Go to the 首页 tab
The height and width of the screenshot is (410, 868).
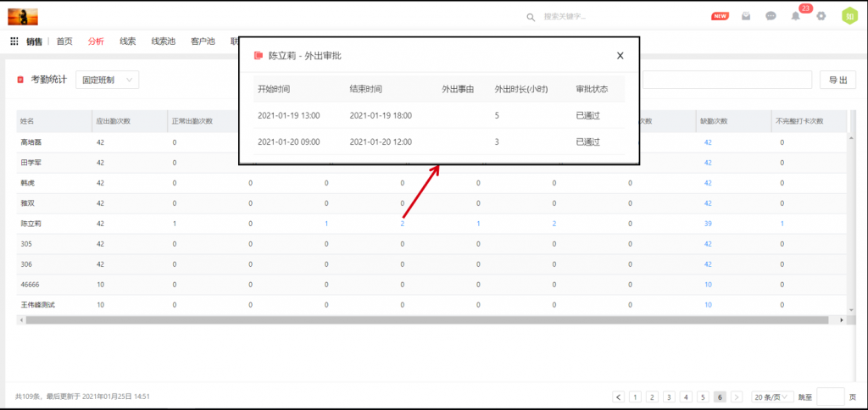[64, 42]
